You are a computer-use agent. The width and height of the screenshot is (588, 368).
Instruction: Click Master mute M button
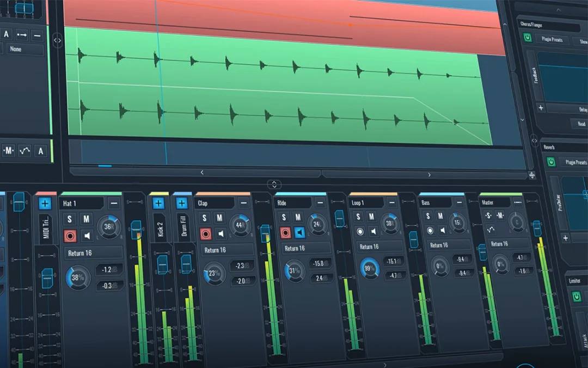point(500,215)
